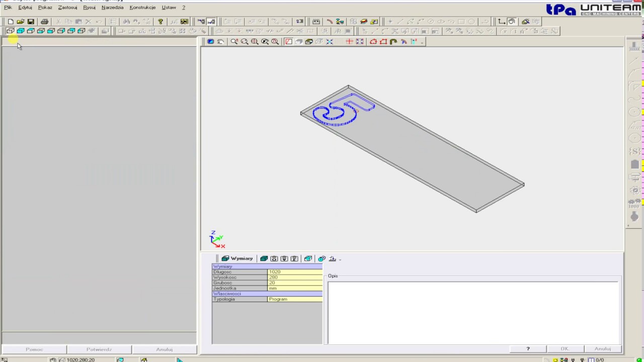Open the Typologia Program dropdown

(295, 299)
